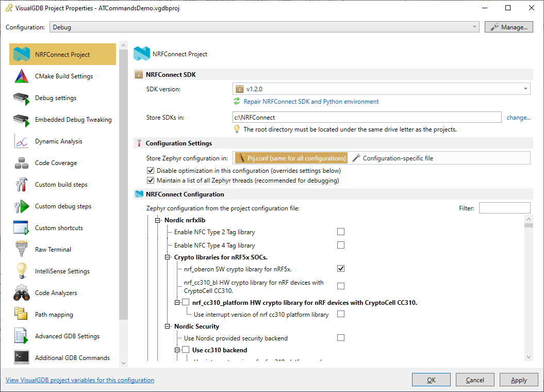544x392 pixels.
Task: Open the Raw Terminal page
Action: [62, 250]
